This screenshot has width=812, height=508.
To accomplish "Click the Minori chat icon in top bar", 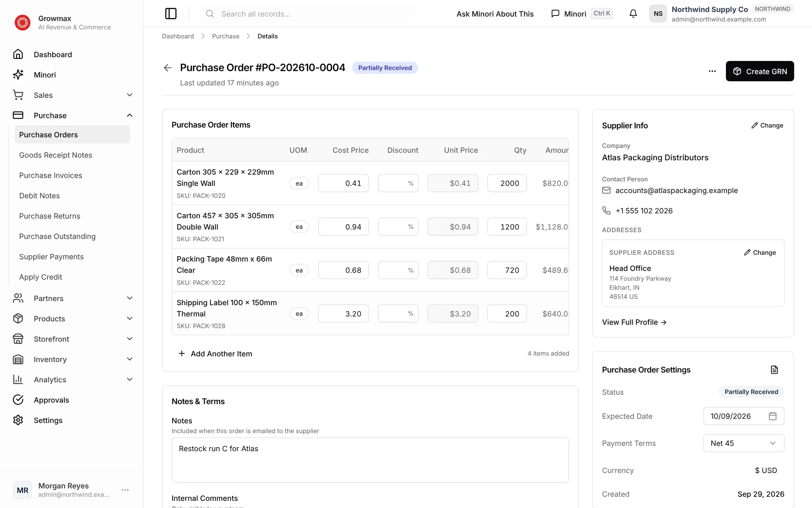I will 555,14.
